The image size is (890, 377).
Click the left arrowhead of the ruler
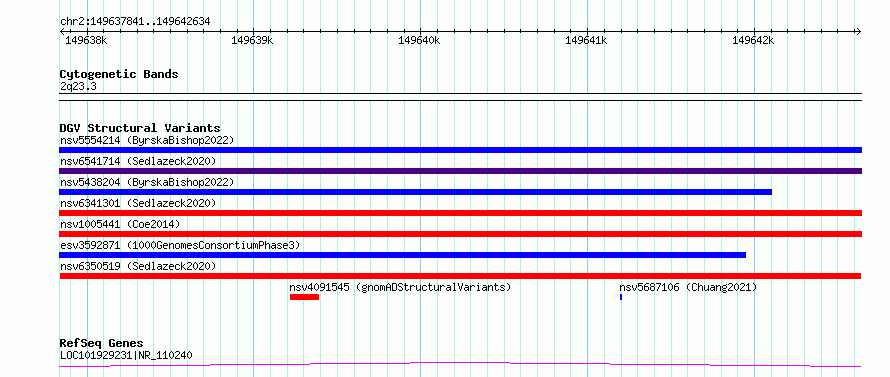[63, 31]
